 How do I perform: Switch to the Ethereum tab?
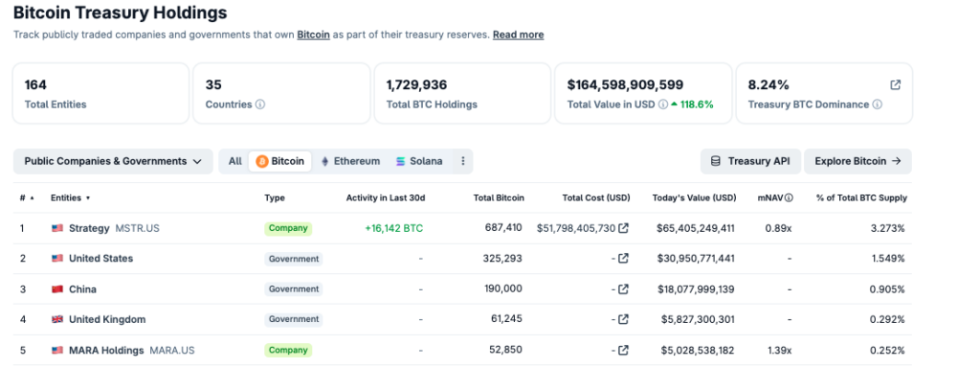tap(350, 161)
